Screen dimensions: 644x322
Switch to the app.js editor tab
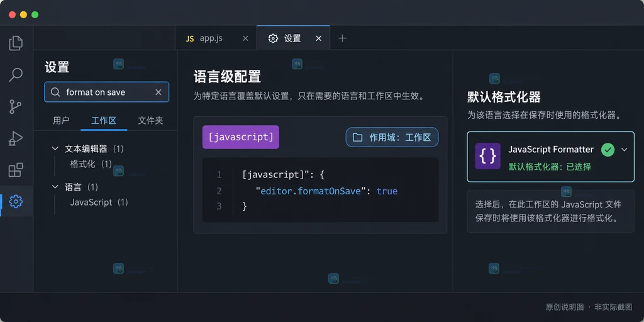click(217, 38)
